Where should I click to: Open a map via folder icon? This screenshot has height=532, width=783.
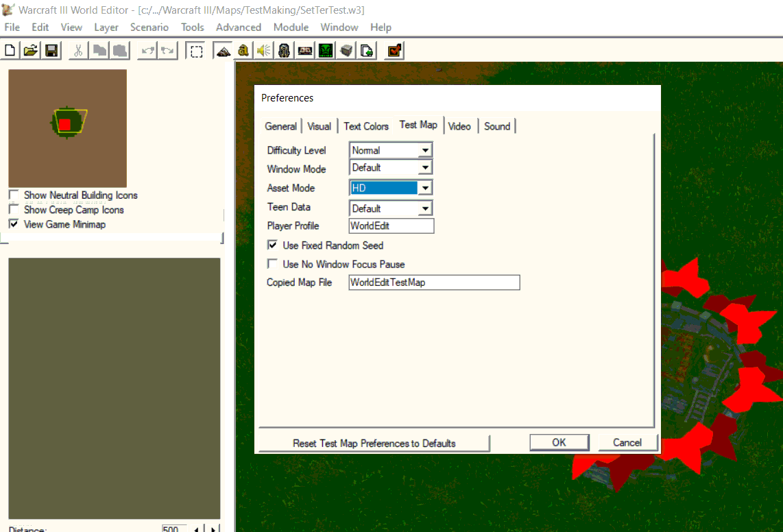pyautogui.click(x=30, y=51)
